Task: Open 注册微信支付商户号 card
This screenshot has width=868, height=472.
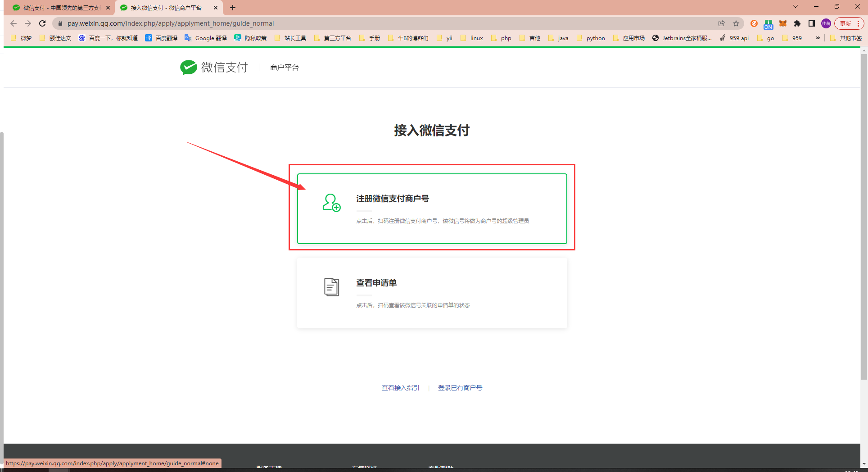Action: pos(432,209)
